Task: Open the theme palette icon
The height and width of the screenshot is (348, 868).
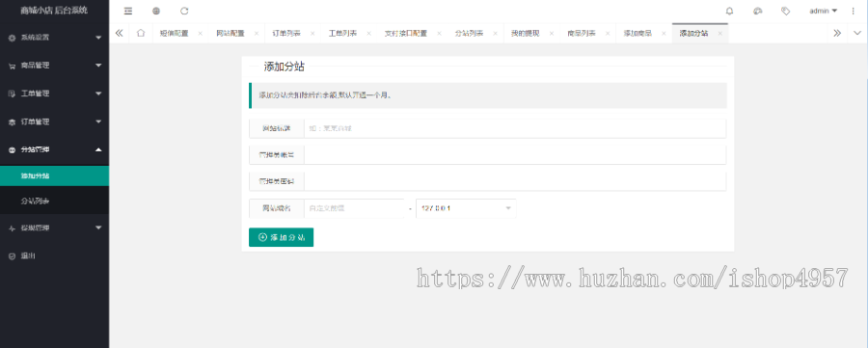Action: point(758,11)
